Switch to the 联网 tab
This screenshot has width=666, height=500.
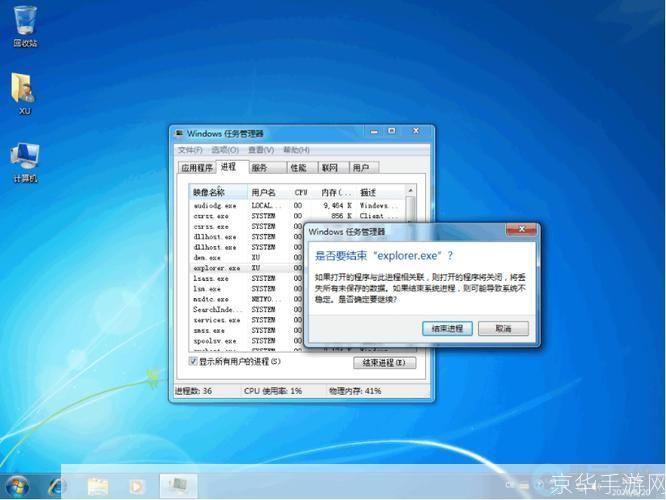333,168
